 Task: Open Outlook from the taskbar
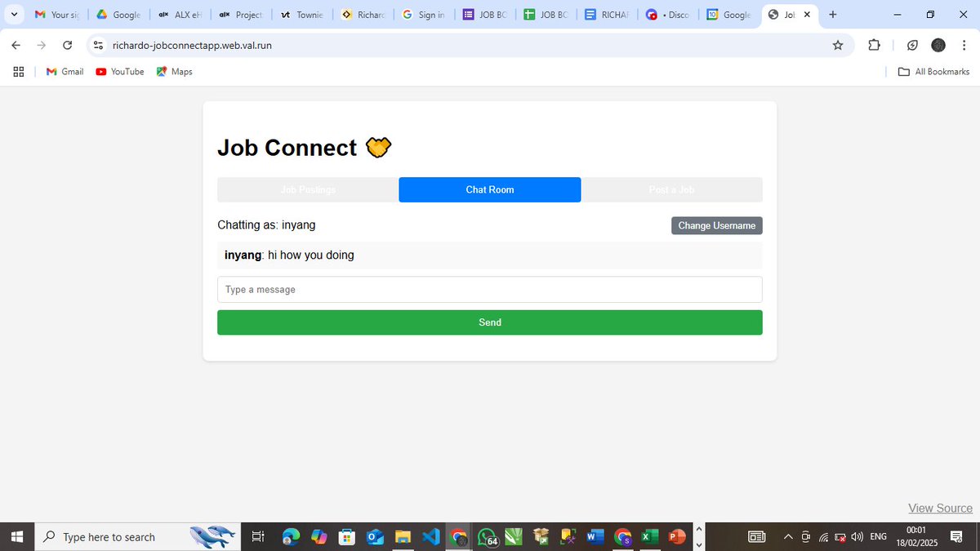pyautogui.click(x=375, y=536)
